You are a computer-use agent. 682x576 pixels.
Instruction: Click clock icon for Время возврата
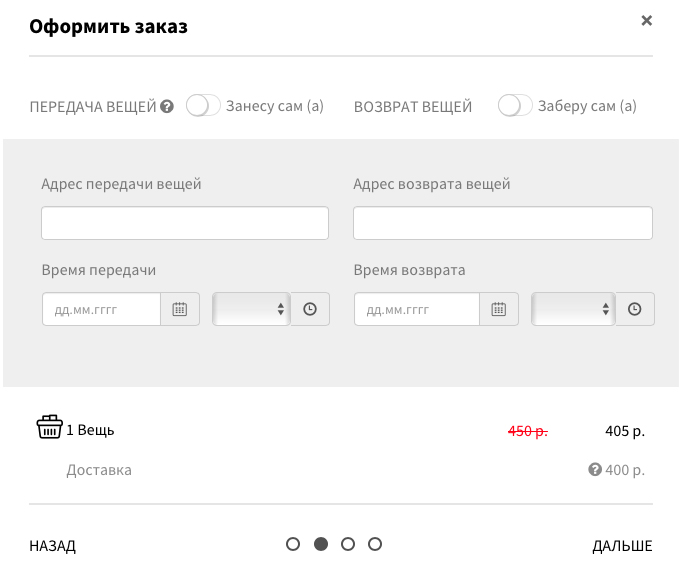[x=635, y=310]
